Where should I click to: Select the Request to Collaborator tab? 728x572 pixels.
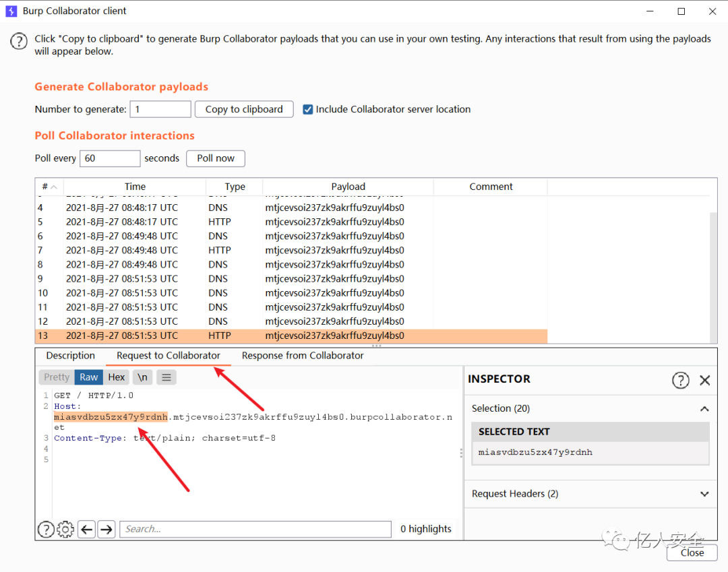168,356
